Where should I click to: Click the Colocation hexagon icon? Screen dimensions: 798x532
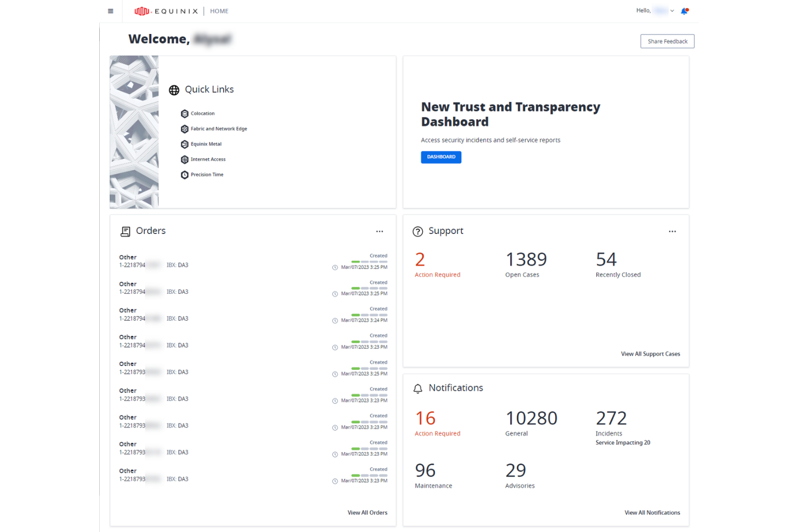[184, 114]
